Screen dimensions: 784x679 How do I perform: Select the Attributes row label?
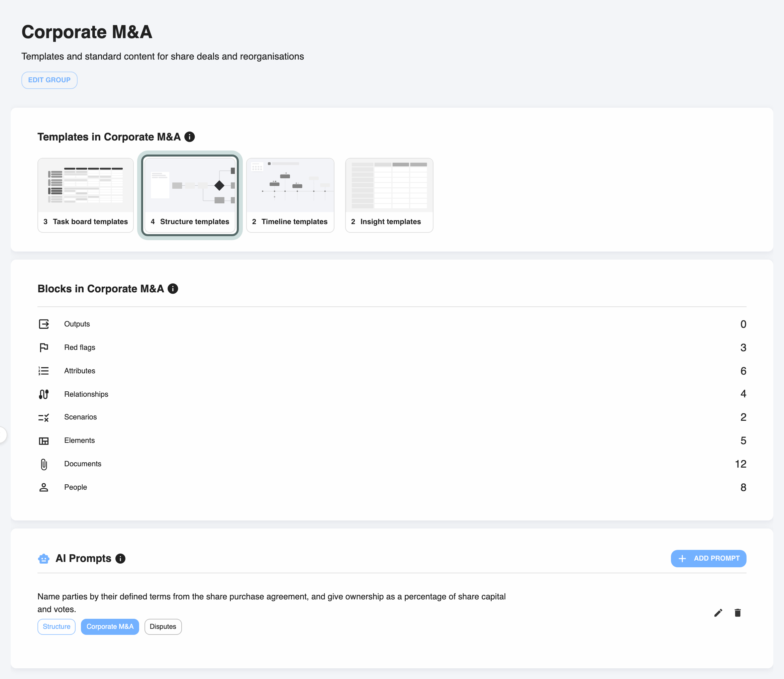pyautogui.click(x=80, y=371)
